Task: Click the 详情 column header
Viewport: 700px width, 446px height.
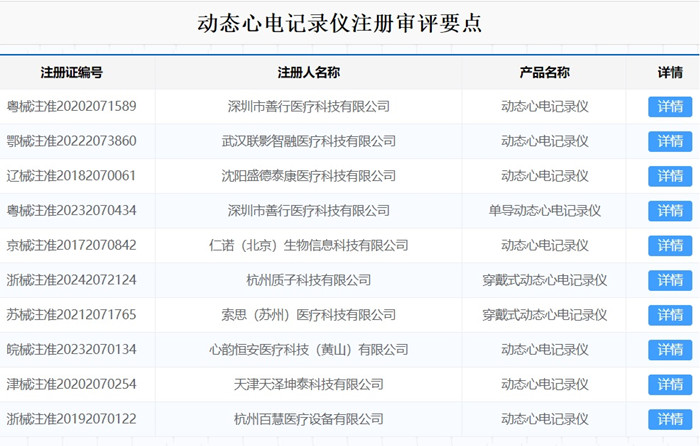Action: [669, 72]
